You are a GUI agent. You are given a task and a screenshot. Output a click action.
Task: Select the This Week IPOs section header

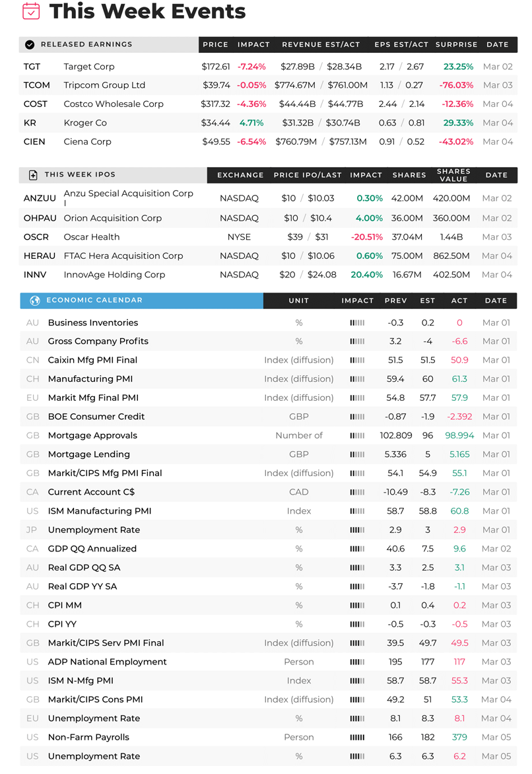pyautogui.click(x=112, y=175)
